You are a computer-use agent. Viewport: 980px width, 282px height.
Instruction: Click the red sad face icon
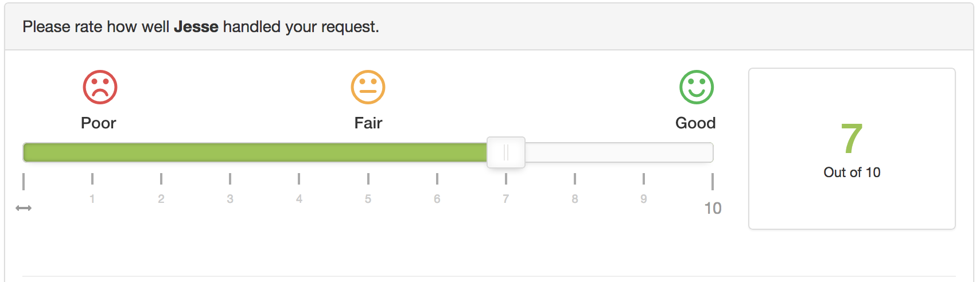100,87
